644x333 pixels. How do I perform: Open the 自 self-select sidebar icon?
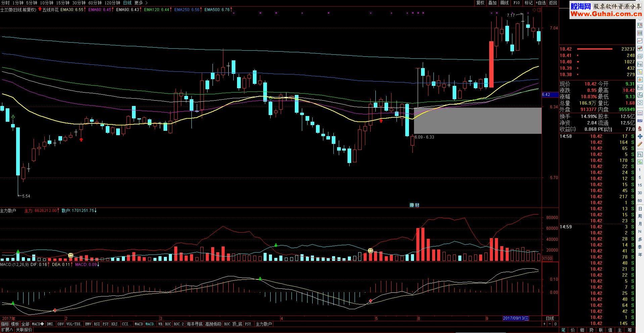640,80
